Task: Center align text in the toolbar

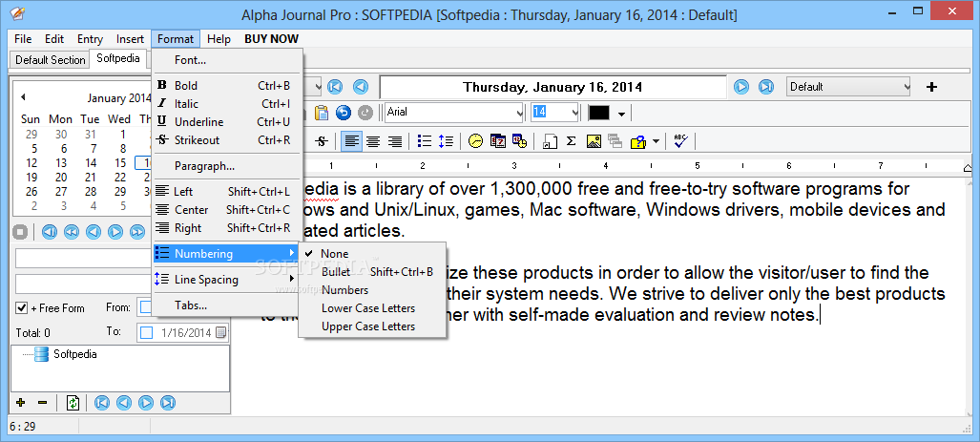Action: click(x=373, y=141)
